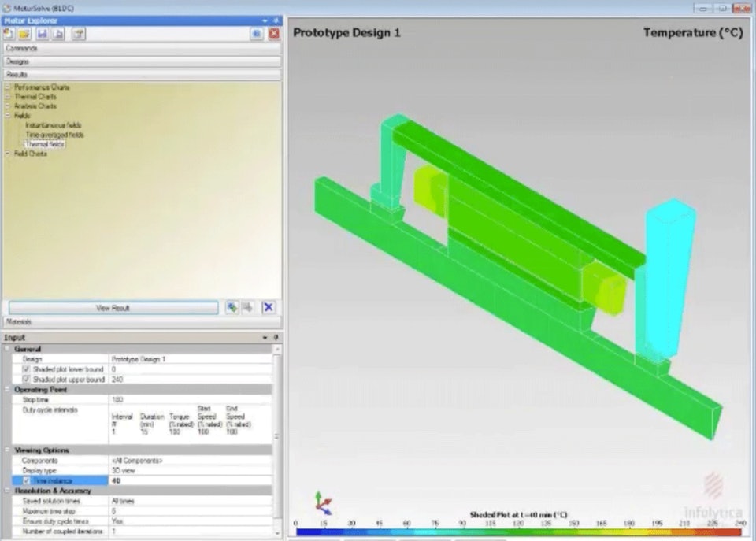
Task: Uncheck the Time instance checkbox
Action: tap(27, 480)
